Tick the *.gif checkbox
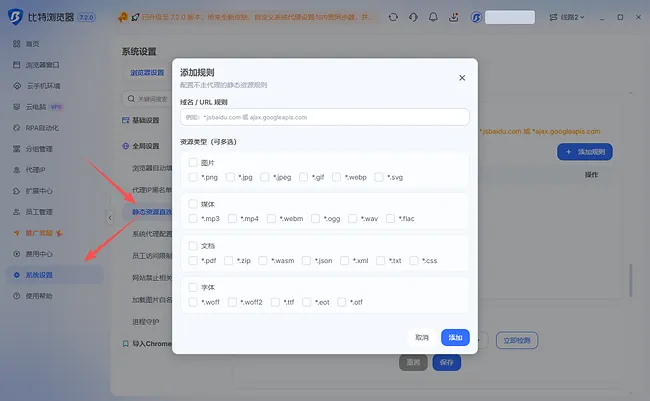 point(303,177)
